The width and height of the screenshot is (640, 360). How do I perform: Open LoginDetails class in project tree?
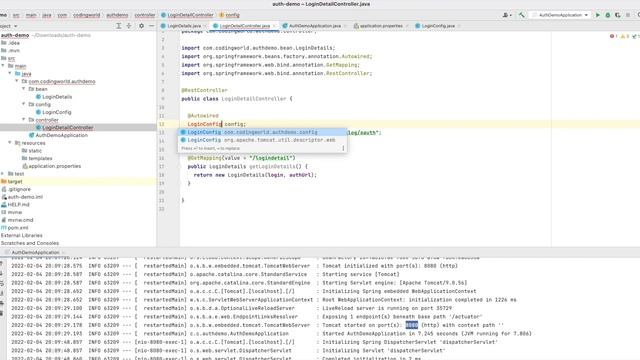click(x=54, y=97)
